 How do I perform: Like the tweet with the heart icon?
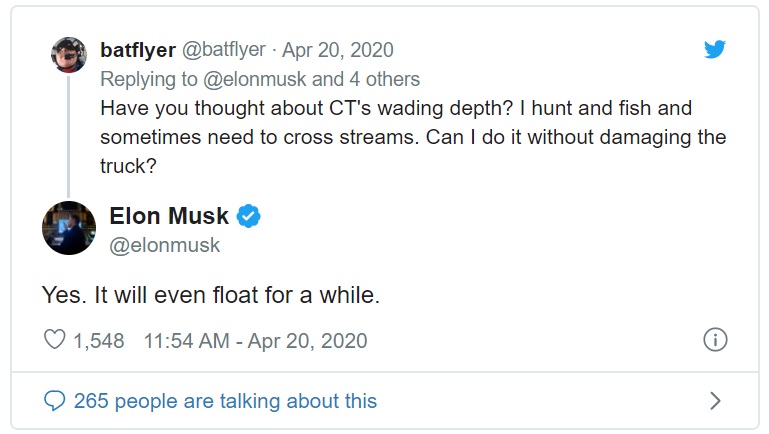[x=55, y=341]
